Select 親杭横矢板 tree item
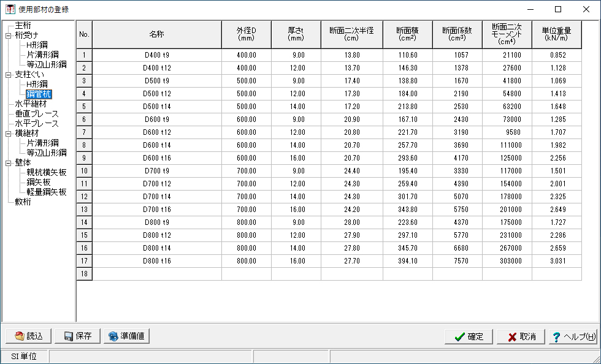Image resolution: width=601 pixels, height=364 pixels. [47, 172]
